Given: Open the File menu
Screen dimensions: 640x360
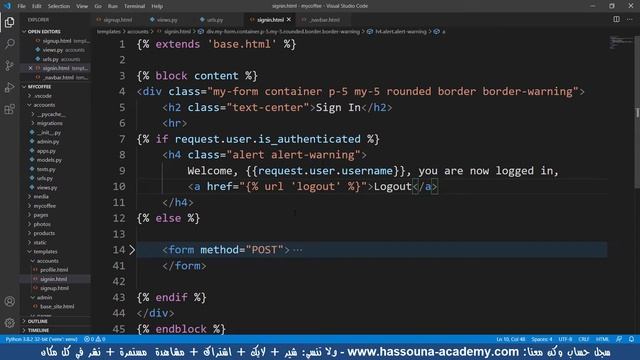Looking at the screenshot, I should tap(22, 6).
